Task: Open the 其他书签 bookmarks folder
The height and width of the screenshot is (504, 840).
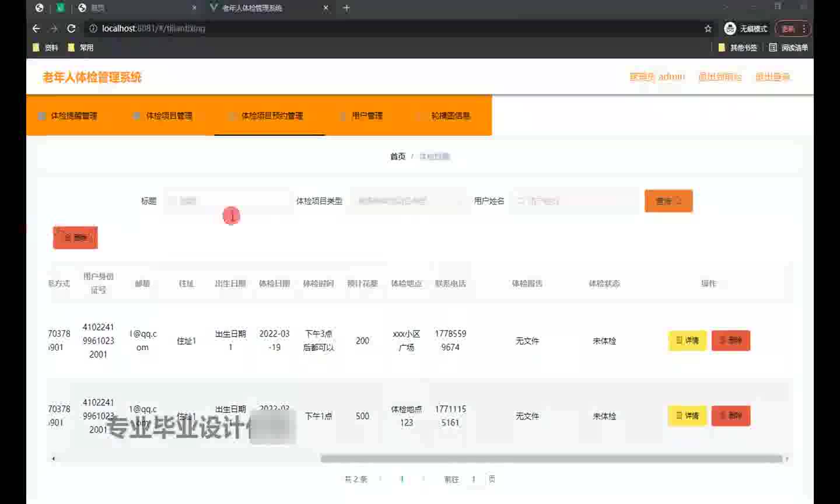Action: coord(737,48)
